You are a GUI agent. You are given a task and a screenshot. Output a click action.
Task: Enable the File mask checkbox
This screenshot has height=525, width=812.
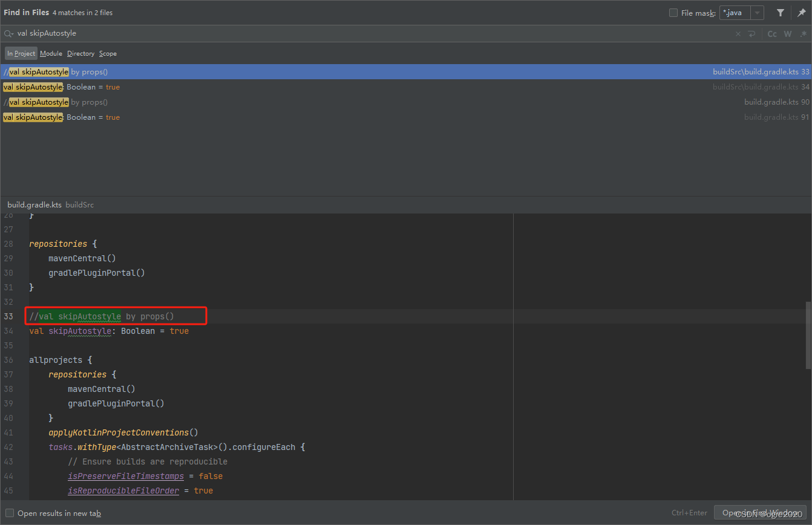click(673, 12)
